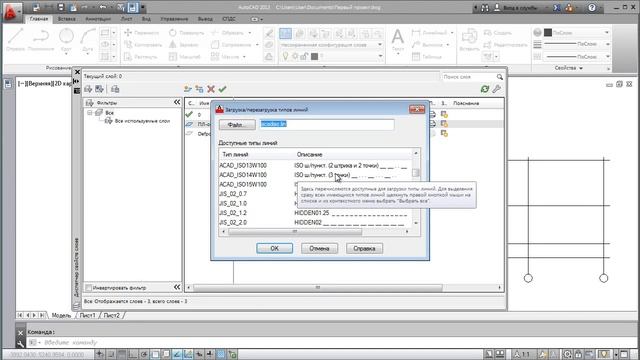Close the load linetypes dialog
640x360 pixels.
[x=417, y=109]
